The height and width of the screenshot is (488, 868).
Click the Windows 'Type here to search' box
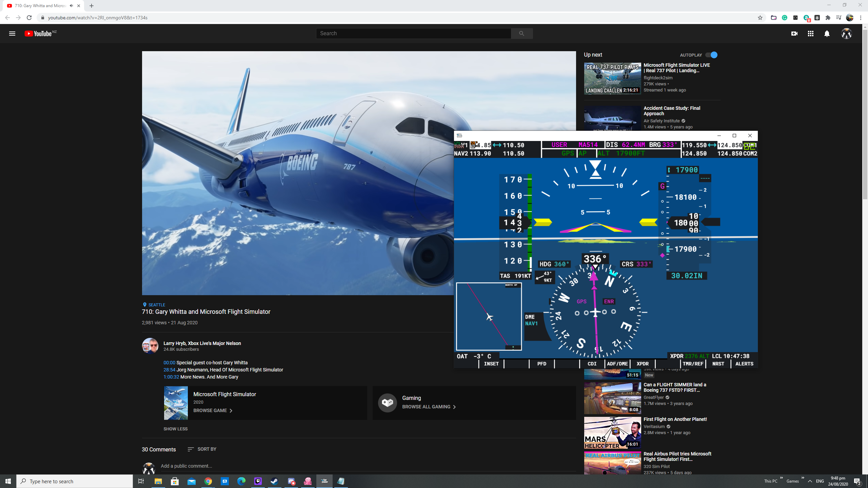click(x=75, y=481)
